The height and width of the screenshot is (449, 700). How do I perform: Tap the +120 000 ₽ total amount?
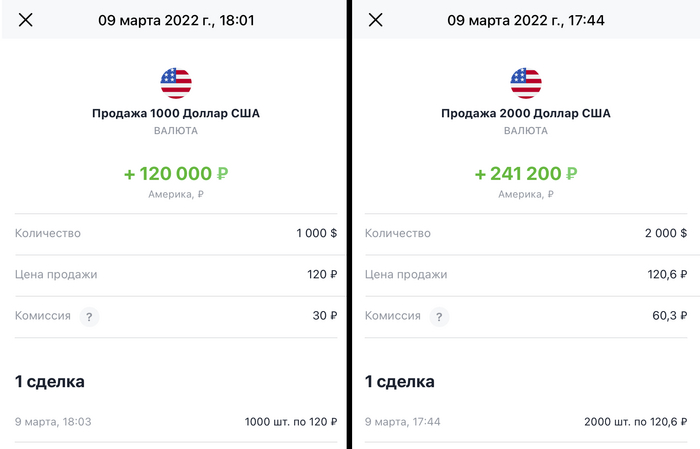(176, 173)
